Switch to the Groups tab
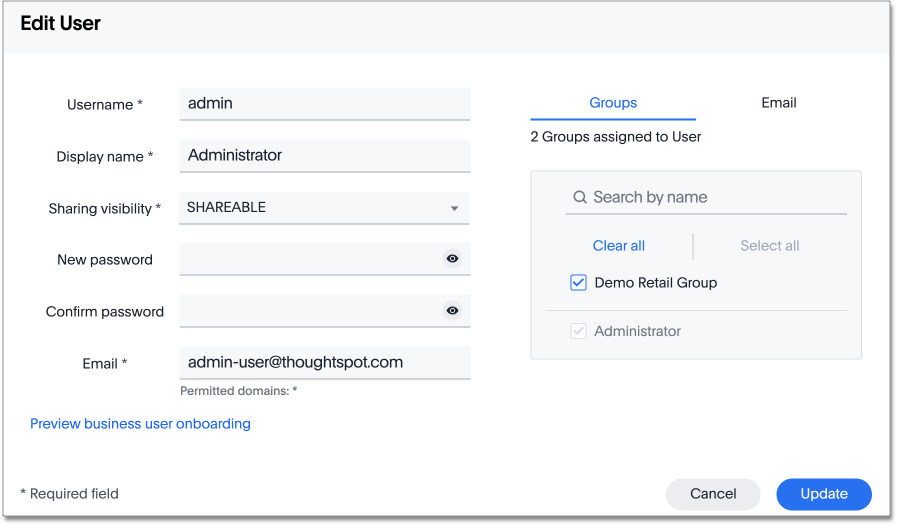The width and height of the screenshot is (897, 525). [613, 103]
